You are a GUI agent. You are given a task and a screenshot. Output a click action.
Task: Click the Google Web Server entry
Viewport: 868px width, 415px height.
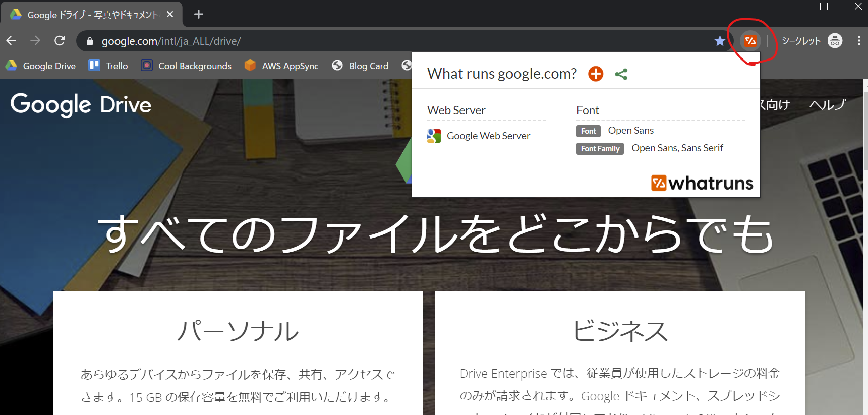tap(479, 136)
